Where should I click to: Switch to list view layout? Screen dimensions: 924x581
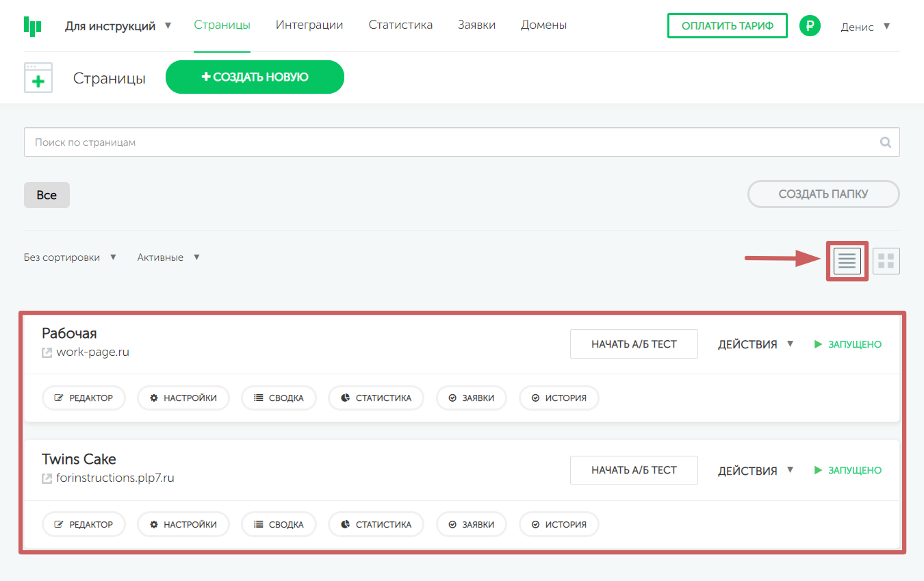click(x=847, y=261)
